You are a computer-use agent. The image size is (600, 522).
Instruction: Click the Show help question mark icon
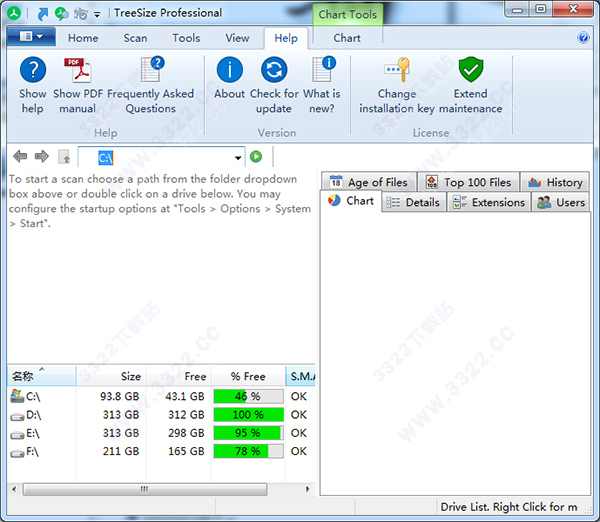(x=33, y=70)
